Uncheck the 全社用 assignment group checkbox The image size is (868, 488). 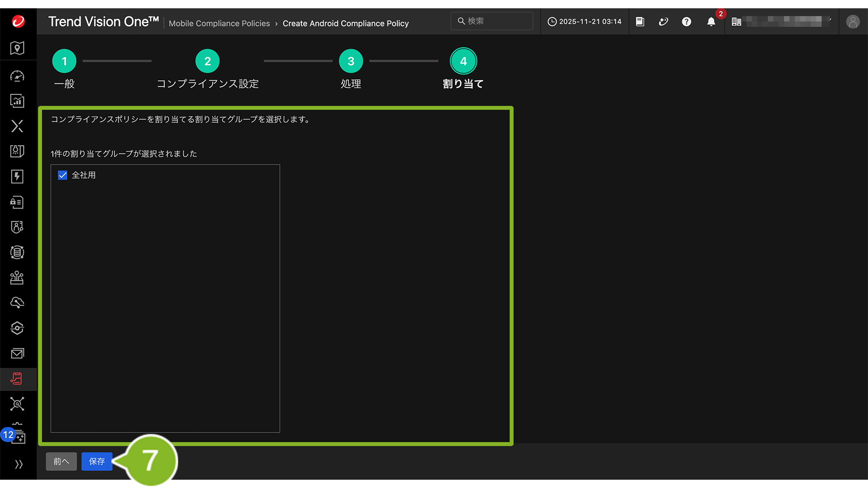[x=62, y=175]
